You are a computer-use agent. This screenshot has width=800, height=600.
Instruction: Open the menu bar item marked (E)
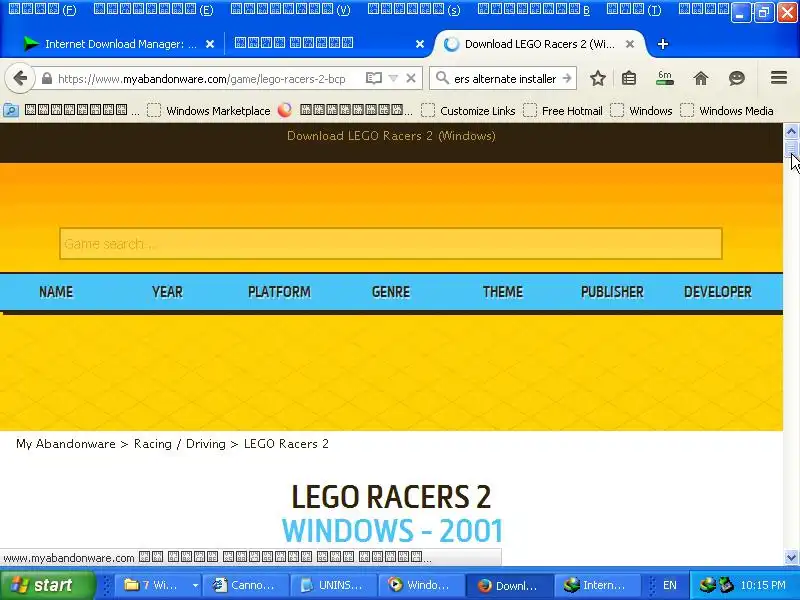[154, 10]
